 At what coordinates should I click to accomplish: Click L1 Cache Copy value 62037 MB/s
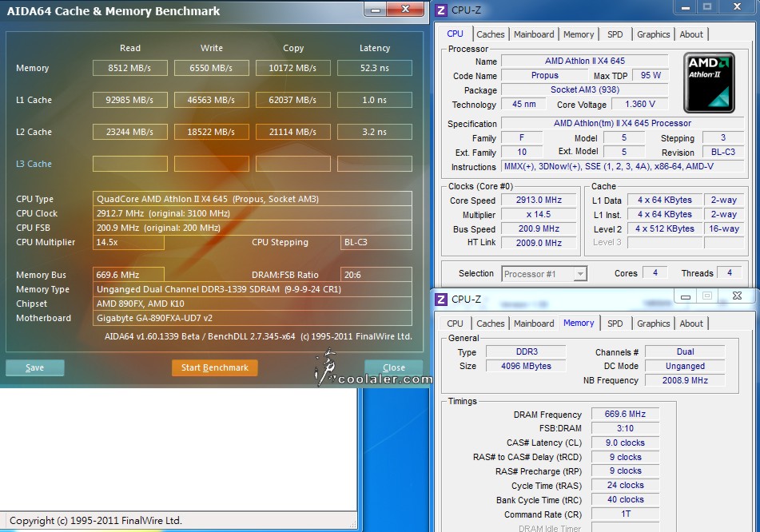(x=292, y=100)
